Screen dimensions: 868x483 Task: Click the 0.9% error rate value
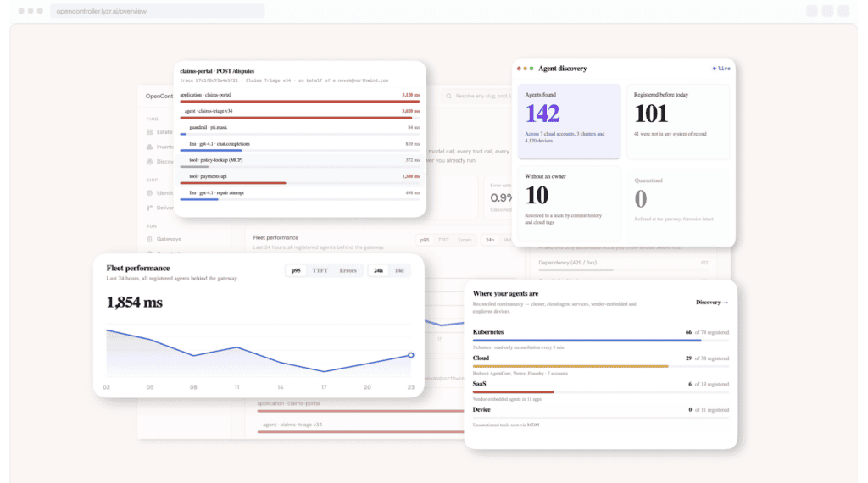coord(501,197)
